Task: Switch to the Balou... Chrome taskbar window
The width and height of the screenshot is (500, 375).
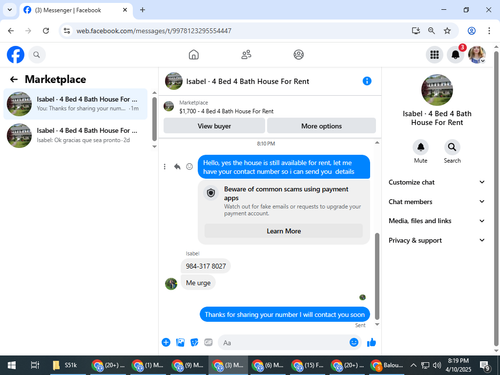Action: (387, 365)
